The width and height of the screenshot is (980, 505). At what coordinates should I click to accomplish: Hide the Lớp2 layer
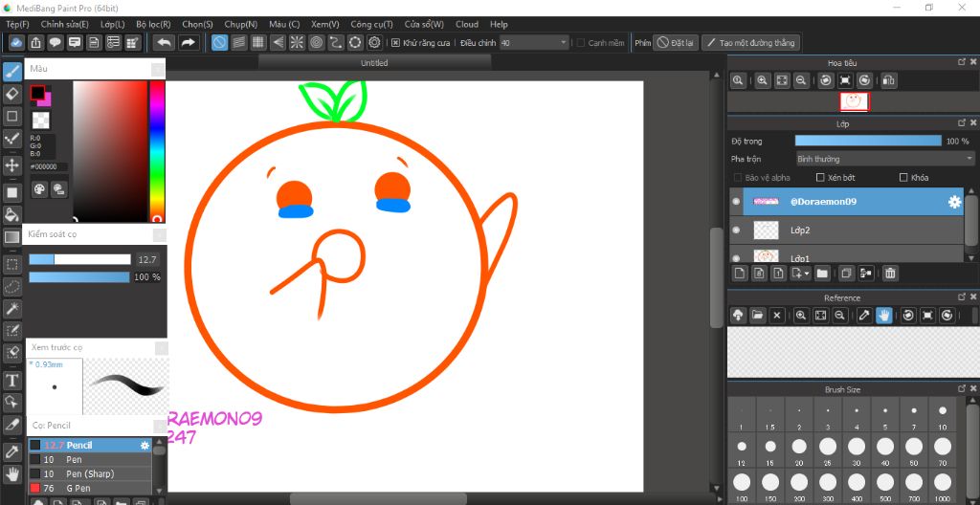pyautogui.click(x=736, y=230)
